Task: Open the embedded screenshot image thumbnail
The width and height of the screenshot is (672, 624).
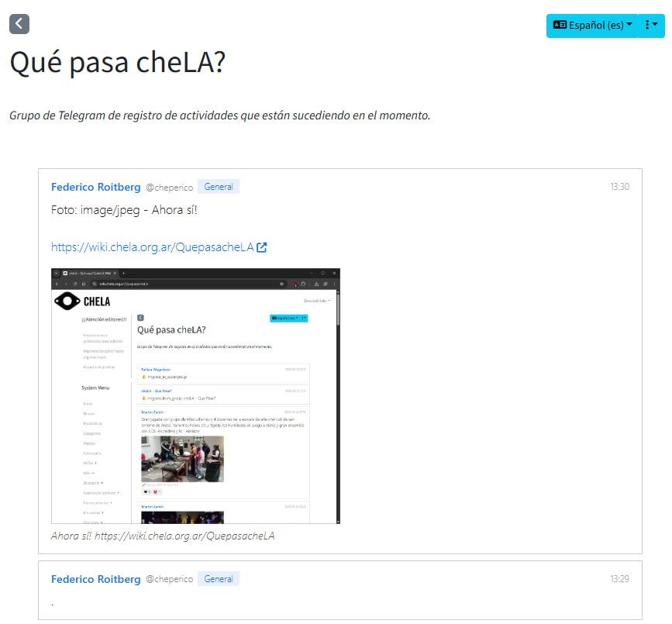Action: pos(195,396)
